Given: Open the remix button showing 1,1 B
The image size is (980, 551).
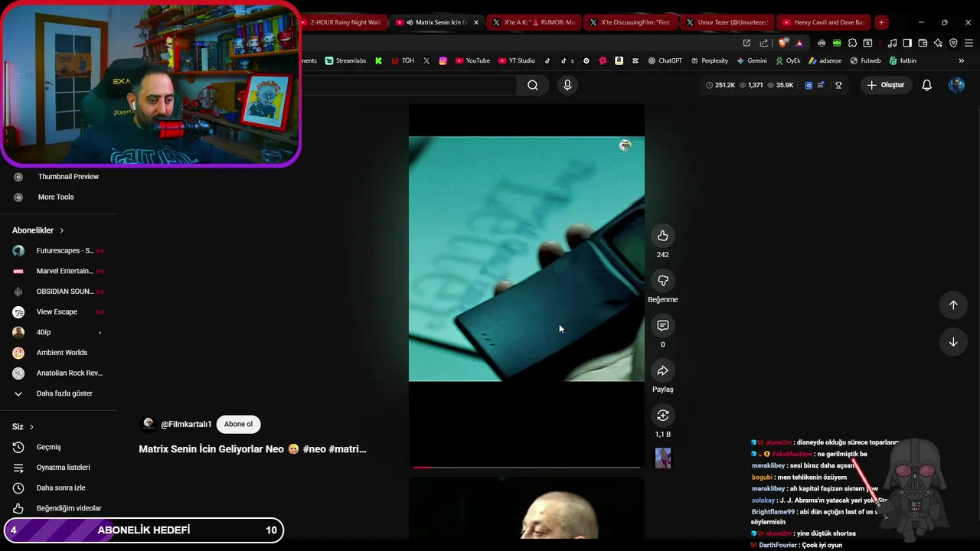Looking at the screenshot, I should [662, 416].
